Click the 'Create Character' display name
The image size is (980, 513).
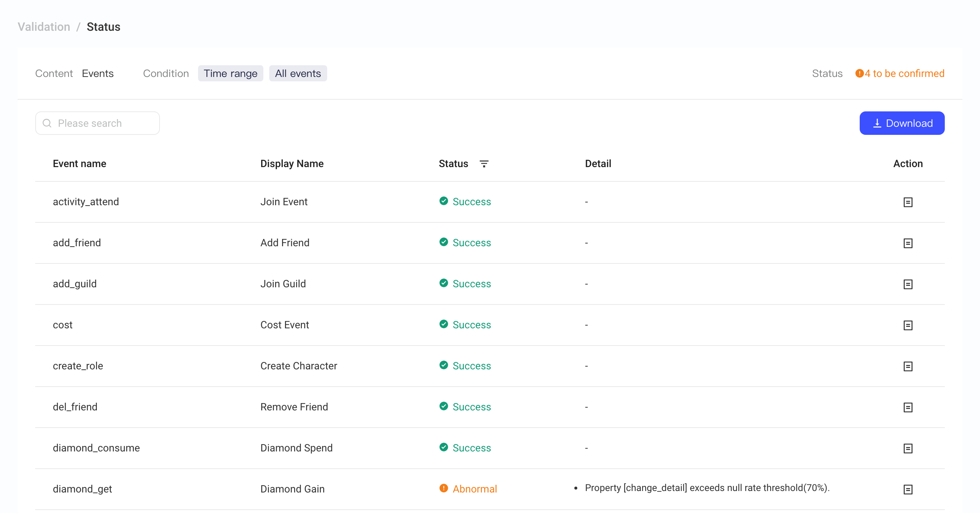coord(299,366)
